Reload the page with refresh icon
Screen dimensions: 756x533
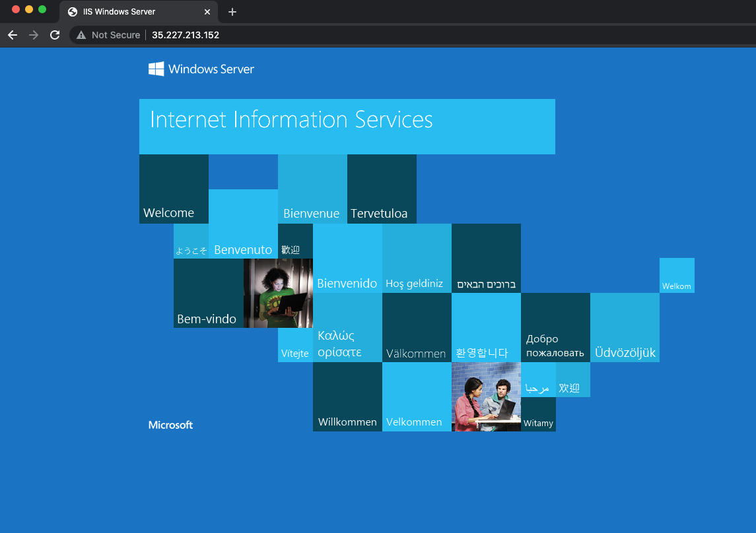(55, 35)
